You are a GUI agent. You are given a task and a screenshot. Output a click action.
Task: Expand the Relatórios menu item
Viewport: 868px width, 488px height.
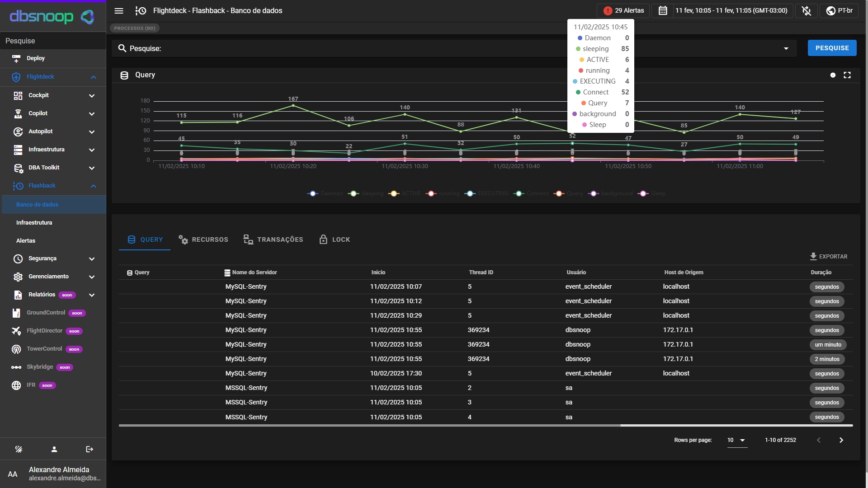[92, 295]
